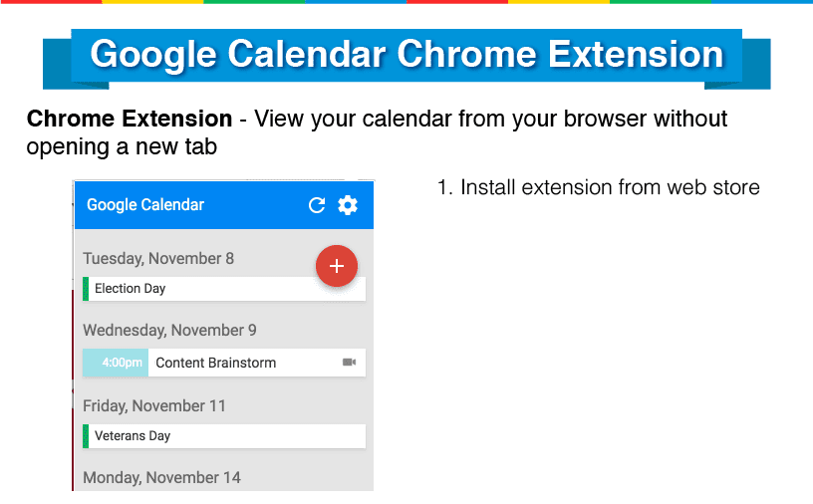Click the 'Install extension from web store' text

point(610,187)
